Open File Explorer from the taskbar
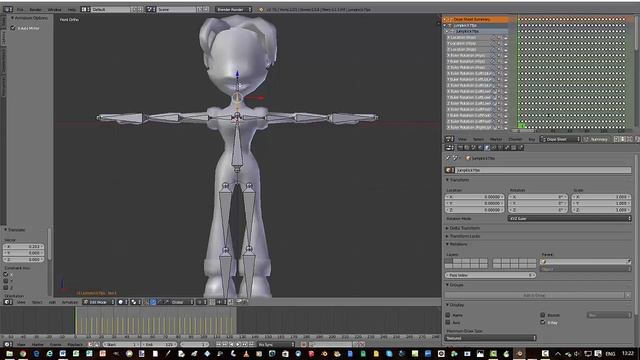The width and height of the screenshot is (640, 360). [x=9, y=353]
